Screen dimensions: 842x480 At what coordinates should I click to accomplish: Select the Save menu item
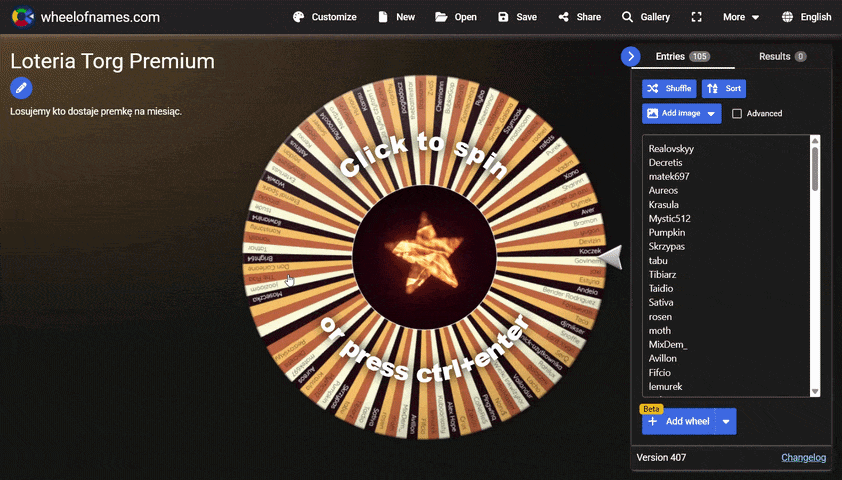[x=518, y=17]
